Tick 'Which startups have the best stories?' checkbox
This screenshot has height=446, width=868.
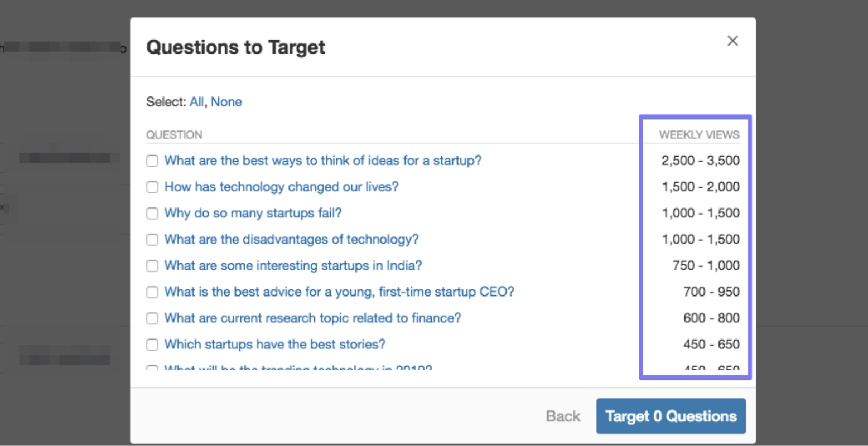click(x=152, y=345)
